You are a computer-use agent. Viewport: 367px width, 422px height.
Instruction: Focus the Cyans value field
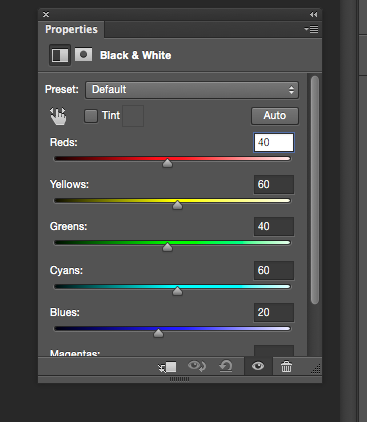tap(274, 270)
